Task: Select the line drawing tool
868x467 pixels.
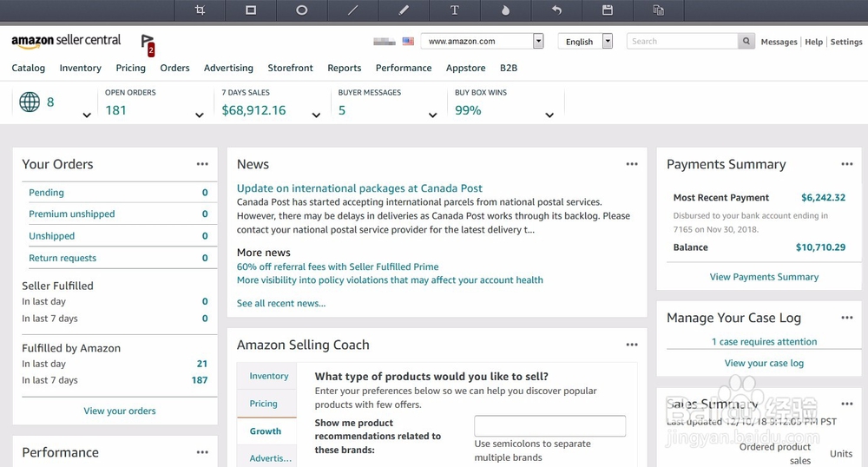Action: click(x=352, y=10)
